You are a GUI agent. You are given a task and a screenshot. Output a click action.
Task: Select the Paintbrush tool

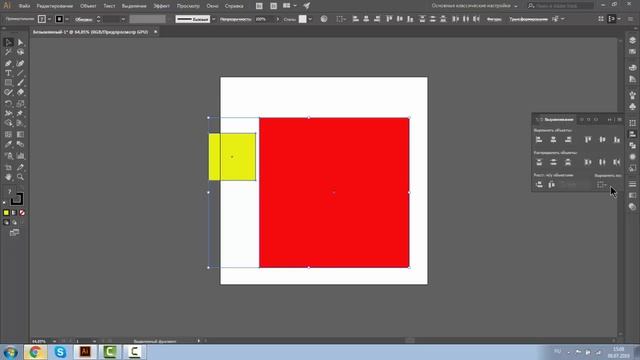(x=20, y=82)
